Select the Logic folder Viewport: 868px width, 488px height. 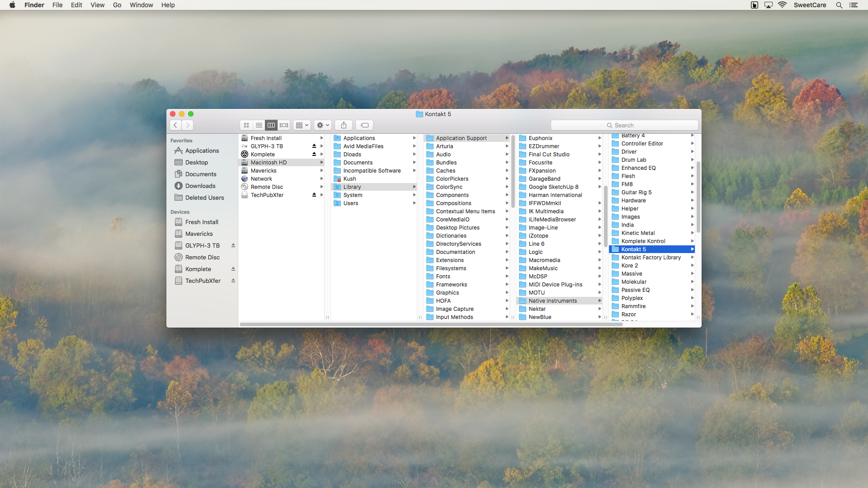pyautogui.click(x=559, y=252)
